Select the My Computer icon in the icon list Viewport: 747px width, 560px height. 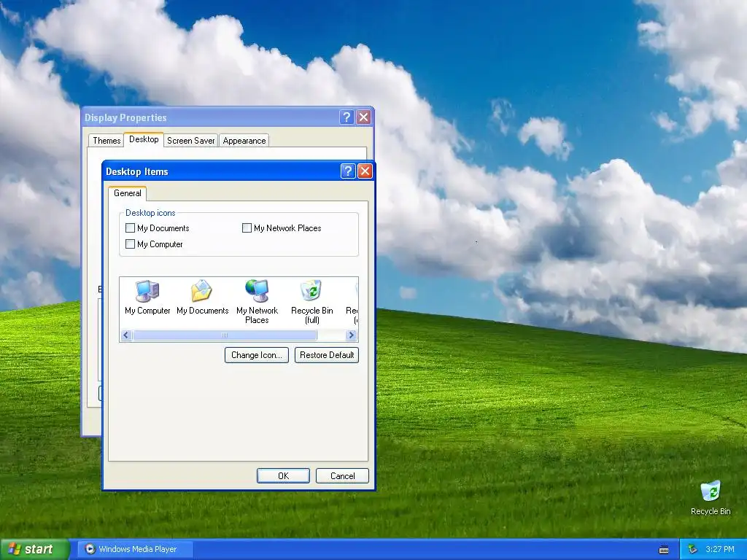click(x=147, y=297)
